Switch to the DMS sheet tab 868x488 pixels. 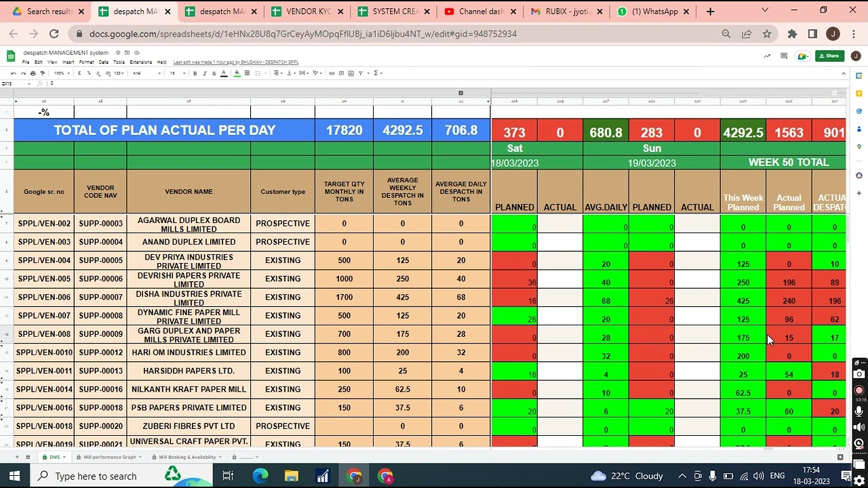pyautogui.click(x=54, y=457)
